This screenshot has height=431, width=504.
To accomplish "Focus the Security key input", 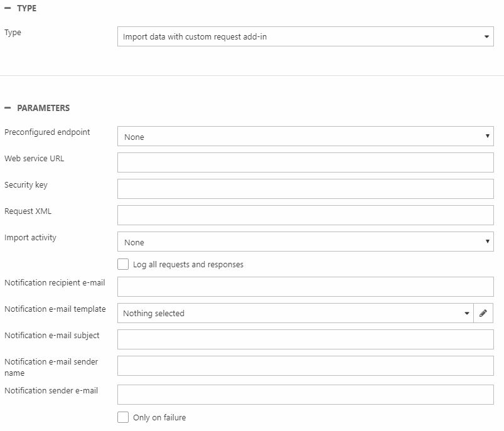I will [x=305, y=189].
